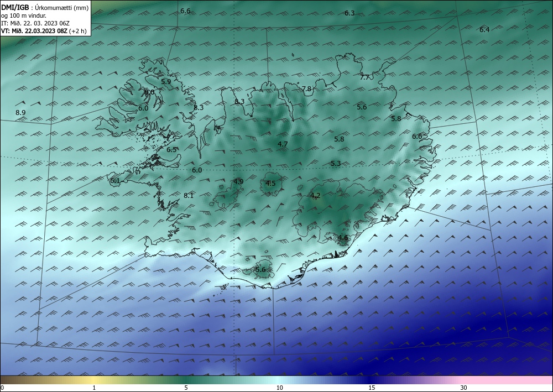Image resolution: width=553 pixels, height=392 pixels.
Task: Click the 'IT: Mið. 22. 03. 2023 06Z' line
Action: click(x=35, y=23)
